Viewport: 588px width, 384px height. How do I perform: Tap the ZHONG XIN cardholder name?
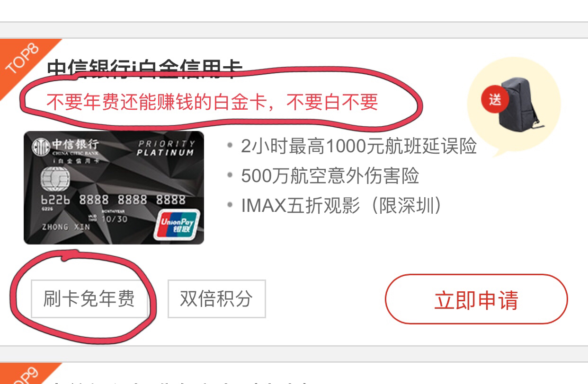point(66,227)
